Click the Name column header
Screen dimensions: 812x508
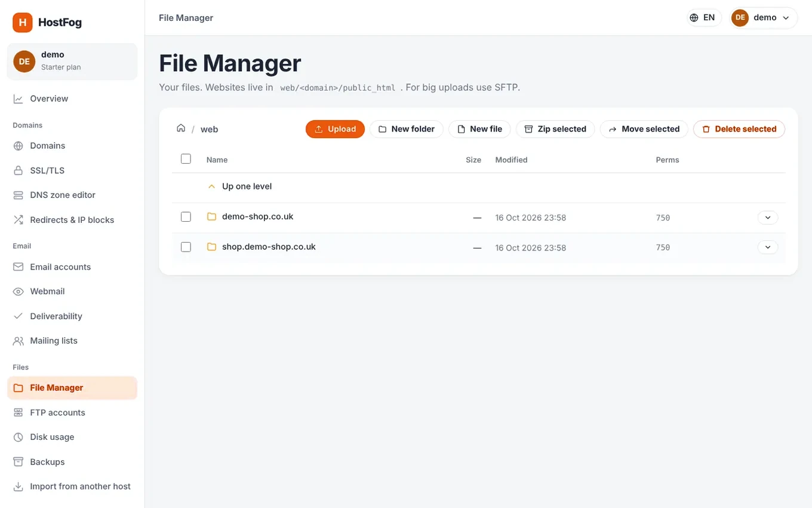217,160
